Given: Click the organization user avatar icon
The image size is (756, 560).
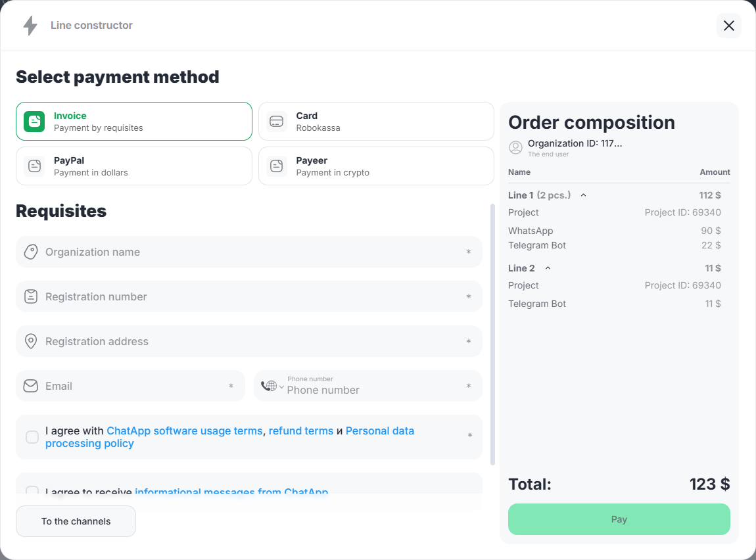Looking at the screenshot, I should [x=516, y=148].
